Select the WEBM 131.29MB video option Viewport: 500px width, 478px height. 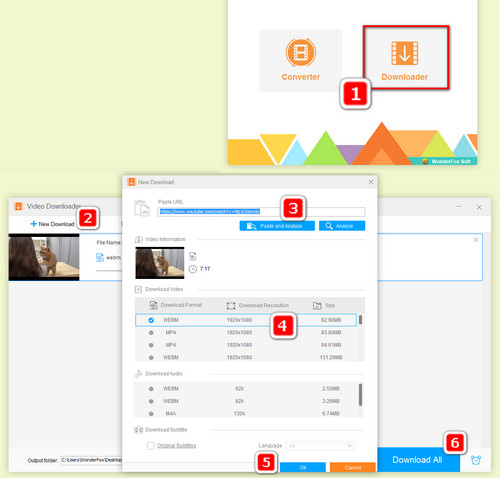(246, 357)
